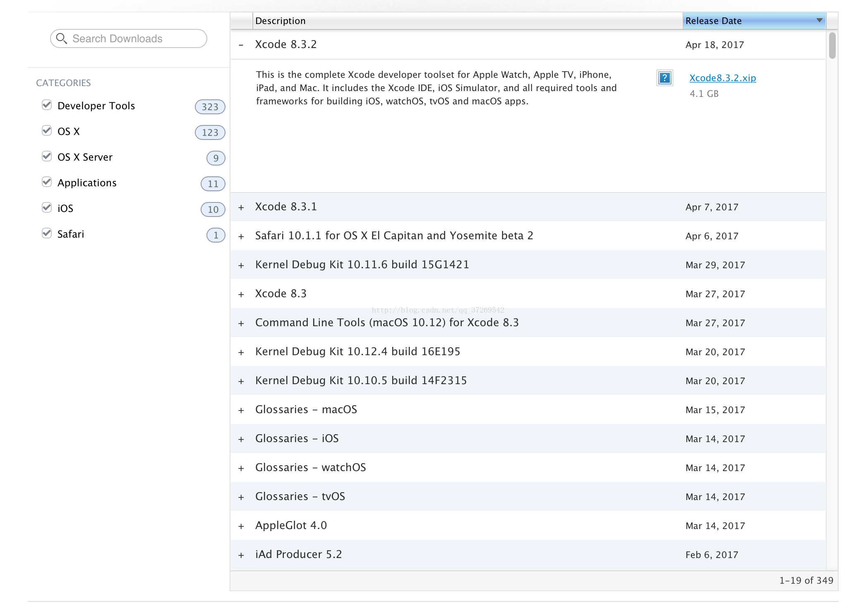Collapse the Xcode 8.3.2 row
This screenshot has width=868, height=611.
click(x=241, y=45)
